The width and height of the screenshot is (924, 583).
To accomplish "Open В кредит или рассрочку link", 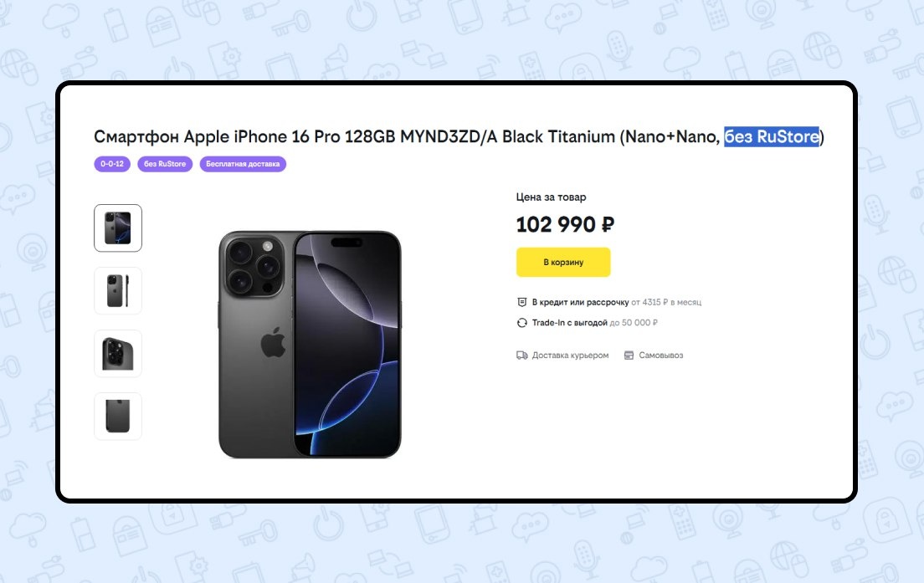I will [581, 302].
